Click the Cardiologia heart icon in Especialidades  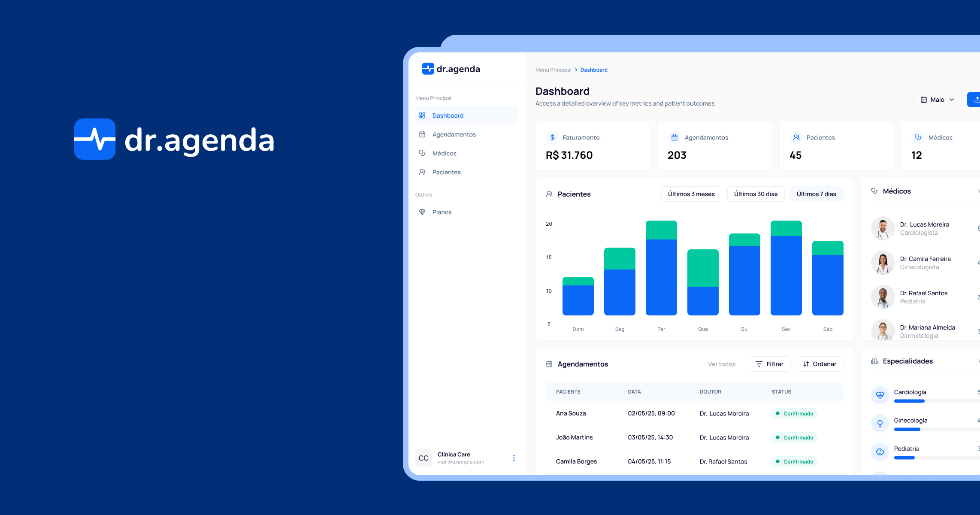coord(880,395)
